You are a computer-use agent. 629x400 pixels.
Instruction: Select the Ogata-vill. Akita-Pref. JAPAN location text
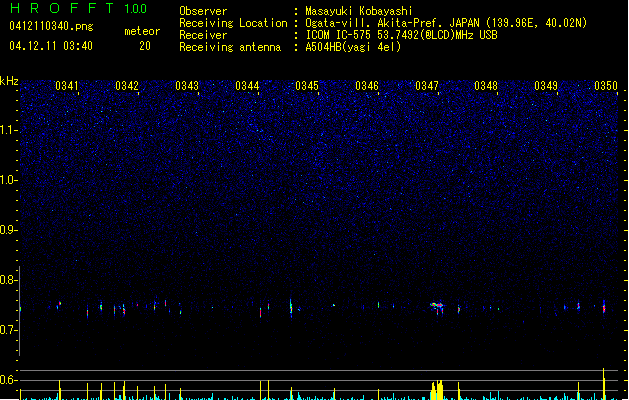tap(446, 23)
